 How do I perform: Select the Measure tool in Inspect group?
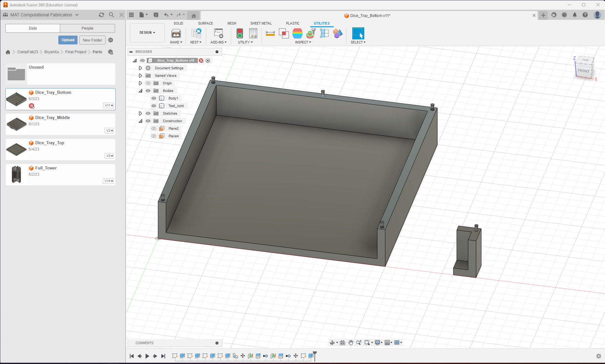coord(270,33)
